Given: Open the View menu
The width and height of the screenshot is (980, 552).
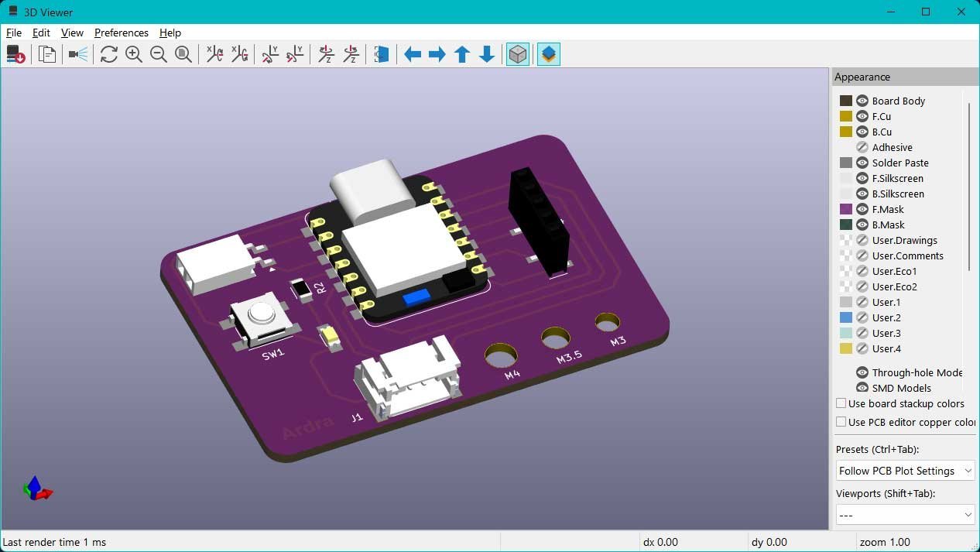Looking at the screenshot, I should tap(71, 33).
